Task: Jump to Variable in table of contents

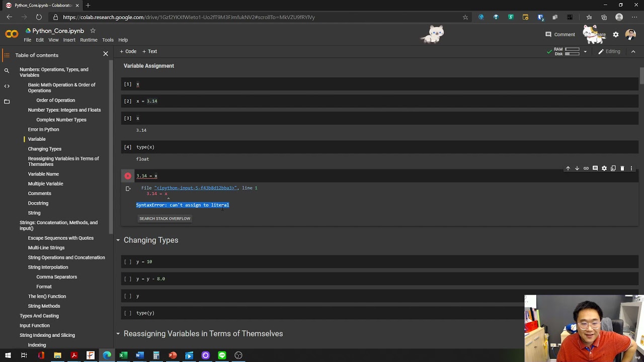Action: [x=37, y=139]
